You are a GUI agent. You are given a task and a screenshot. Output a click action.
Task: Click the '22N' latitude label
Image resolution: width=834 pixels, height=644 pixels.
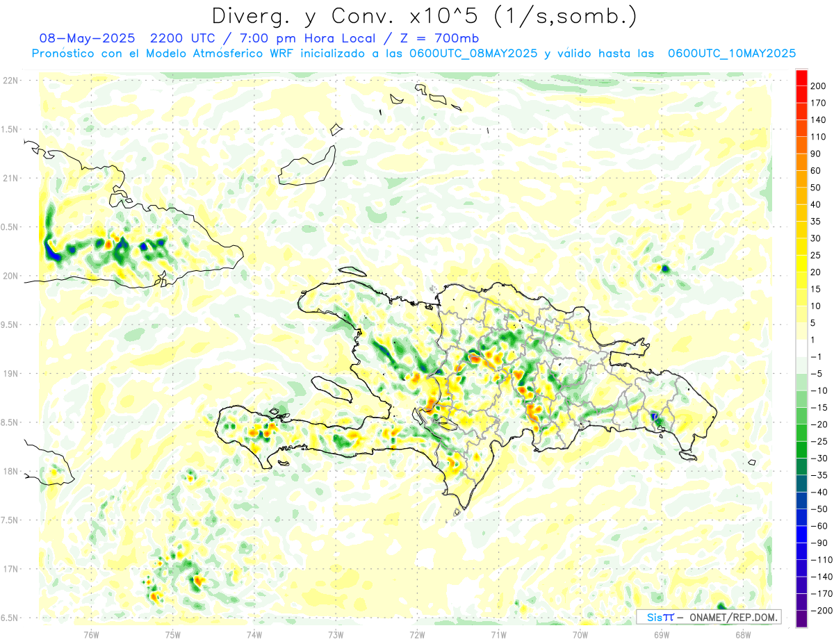coord(10,81)
